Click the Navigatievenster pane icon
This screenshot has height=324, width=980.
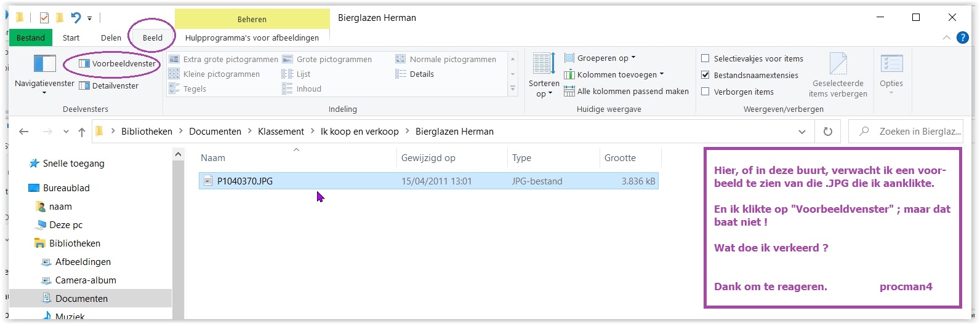44,65
